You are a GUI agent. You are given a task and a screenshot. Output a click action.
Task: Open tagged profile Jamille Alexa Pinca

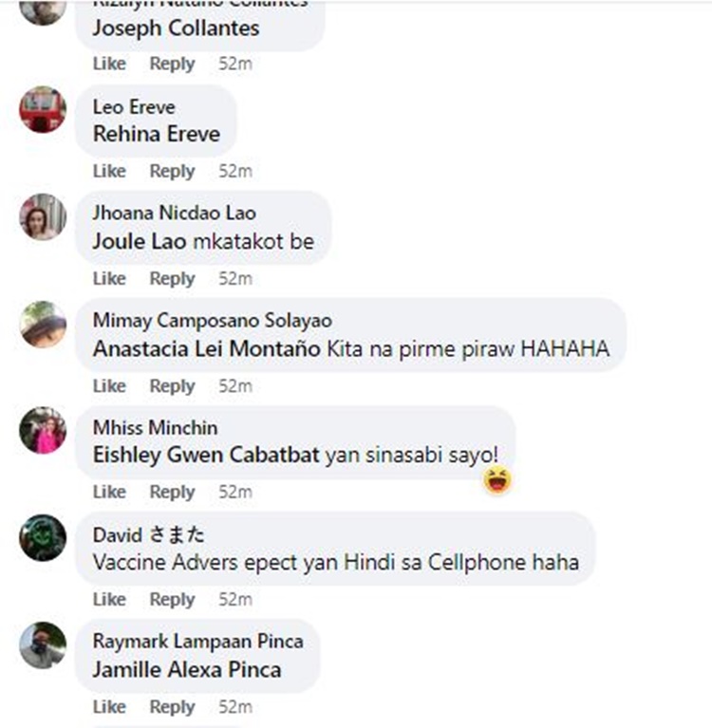coord(187,669)
